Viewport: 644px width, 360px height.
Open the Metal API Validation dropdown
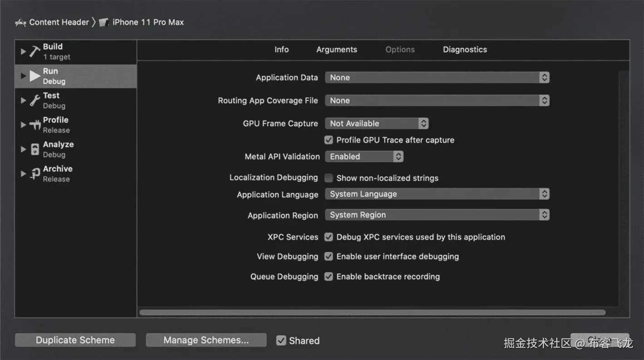click(364, 157)
